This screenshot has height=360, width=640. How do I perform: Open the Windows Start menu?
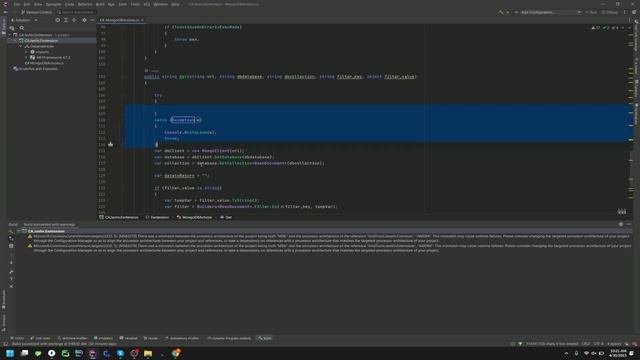[x=10, y=353]
